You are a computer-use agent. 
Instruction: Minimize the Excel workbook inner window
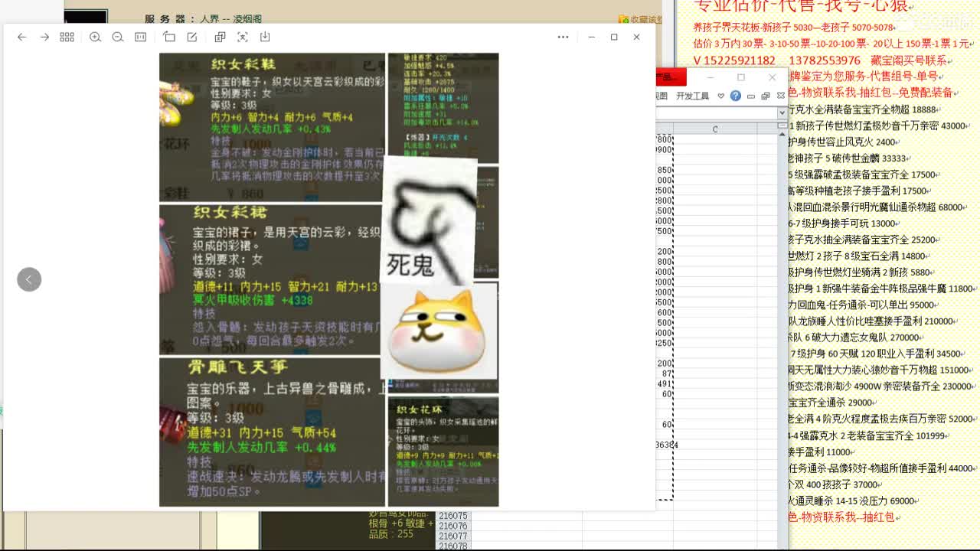(752, 96)
